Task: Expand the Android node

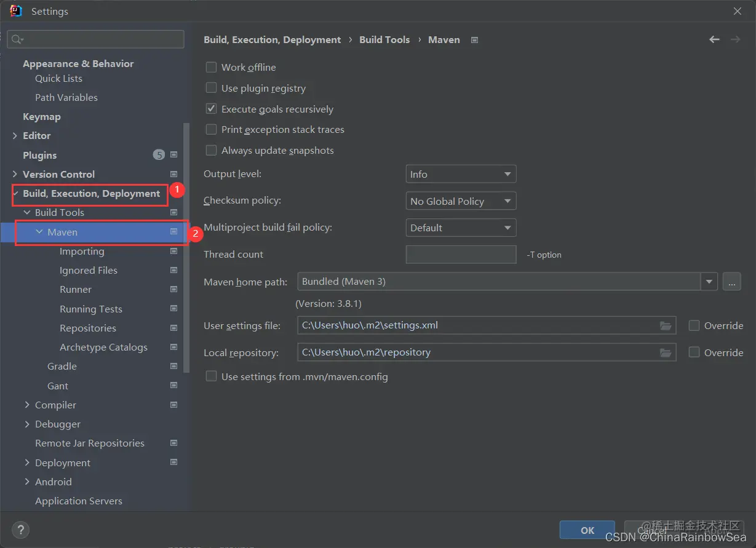Action: (27, 482)
